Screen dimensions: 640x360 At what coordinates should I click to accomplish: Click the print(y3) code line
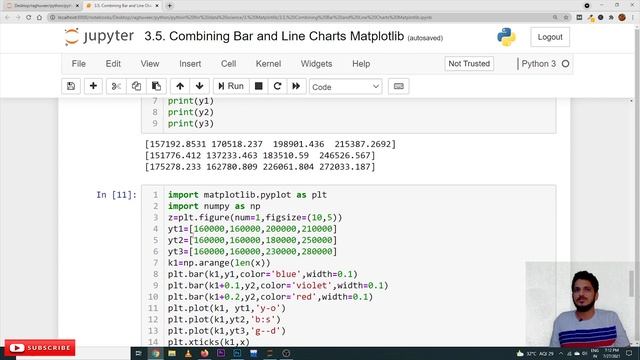191,123
